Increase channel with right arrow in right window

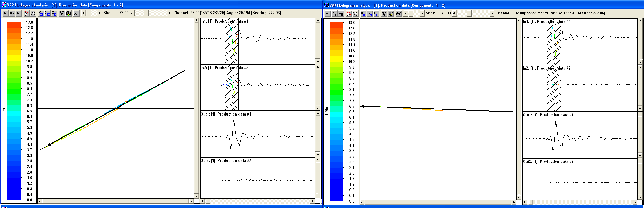click(x=492, y=14)
